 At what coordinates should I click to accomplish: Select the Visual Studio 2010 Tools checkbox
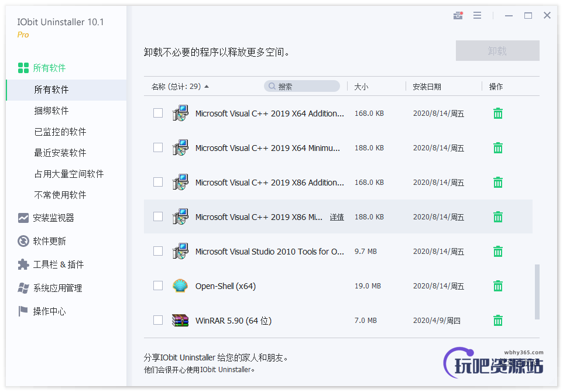(158, 251)
